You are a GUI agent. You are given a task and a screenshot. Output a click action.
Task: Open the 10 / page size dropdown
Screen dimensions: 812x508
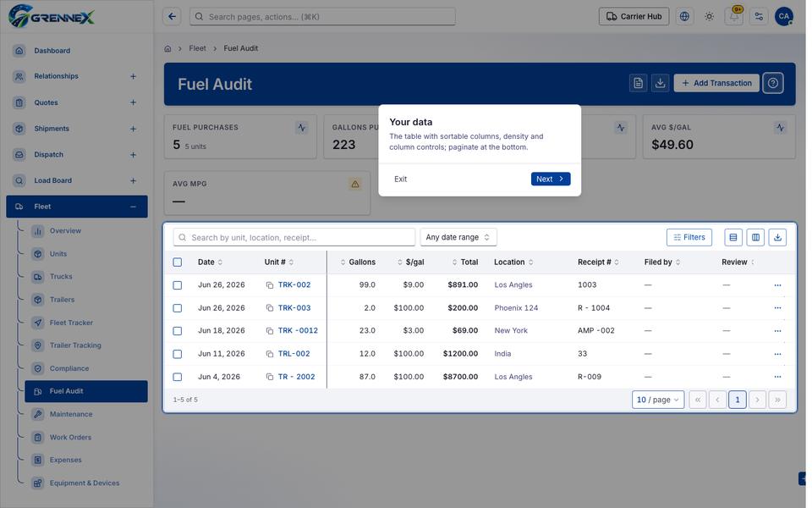[x=658, y=400]
